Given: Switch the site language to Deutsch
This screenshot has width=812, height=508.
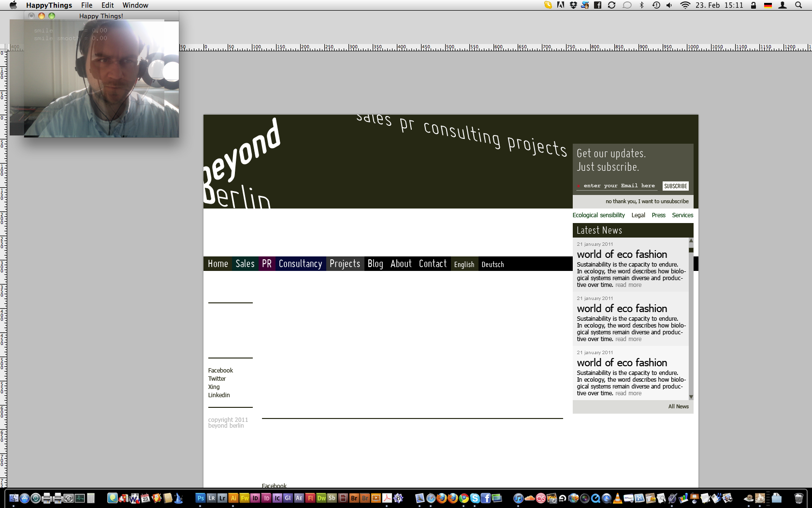Looking at the screenshot, I should tap(493, 264).
